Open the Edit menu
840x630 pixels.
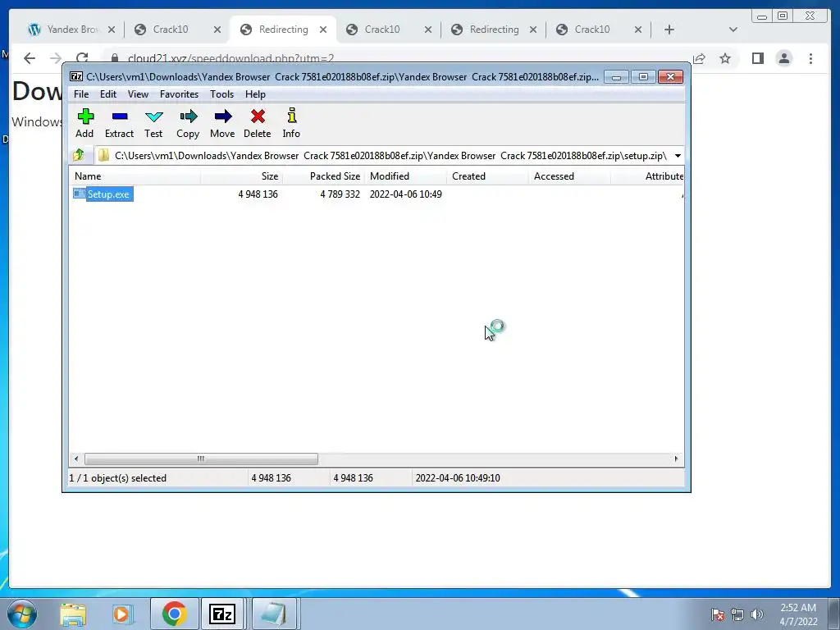coord(108,94)
